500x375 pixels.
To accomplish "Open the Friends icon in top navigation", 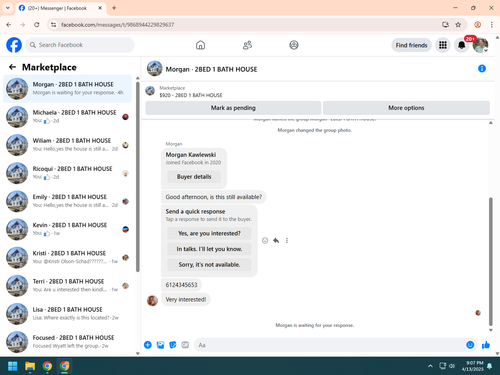I will (x=247, y=45).
